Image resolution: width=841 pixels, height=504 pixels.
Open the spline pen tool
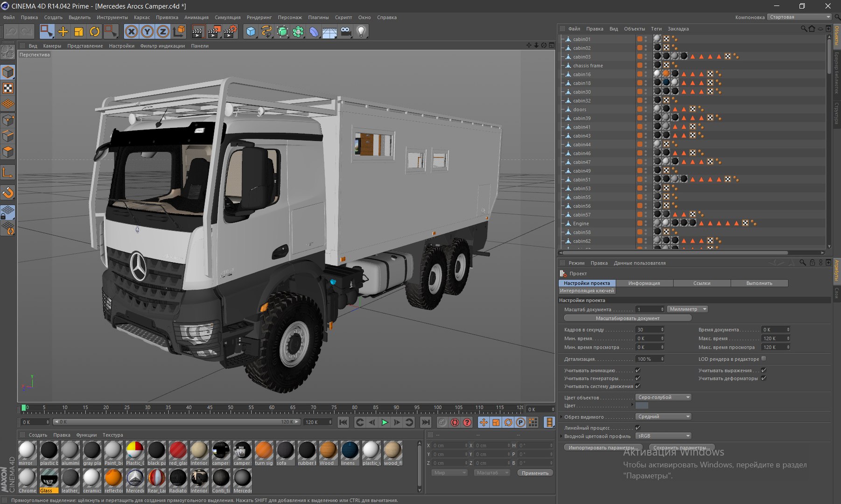[266, 31]
